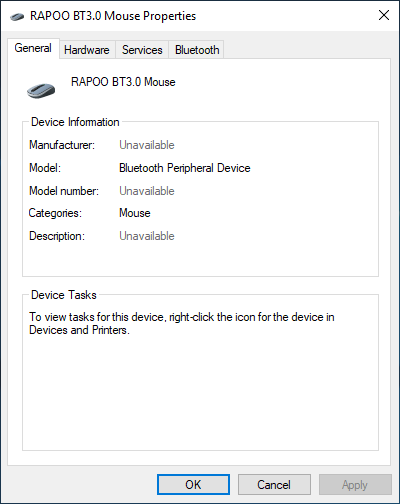The image size is (400, 504).
Task: Click the Device Information group heading
Action: coord(75,122)
